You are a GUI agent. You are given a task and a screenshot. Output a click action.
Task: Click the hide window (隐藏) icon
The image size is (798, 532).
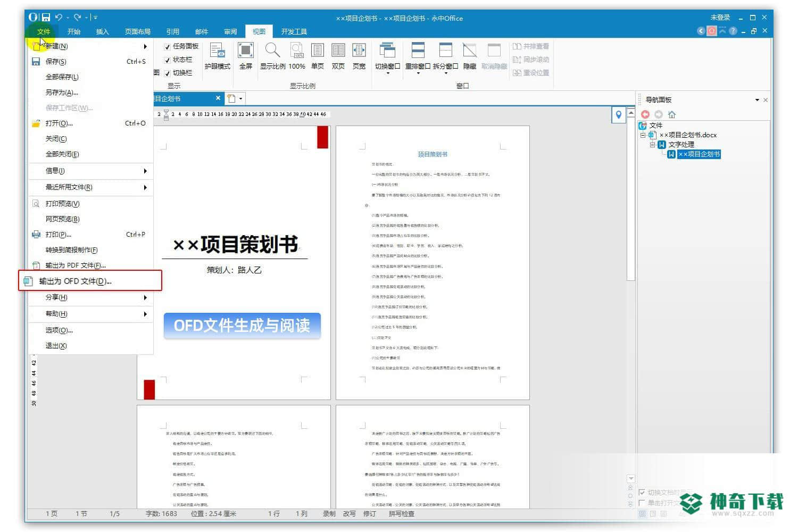(x=470, y=56)
